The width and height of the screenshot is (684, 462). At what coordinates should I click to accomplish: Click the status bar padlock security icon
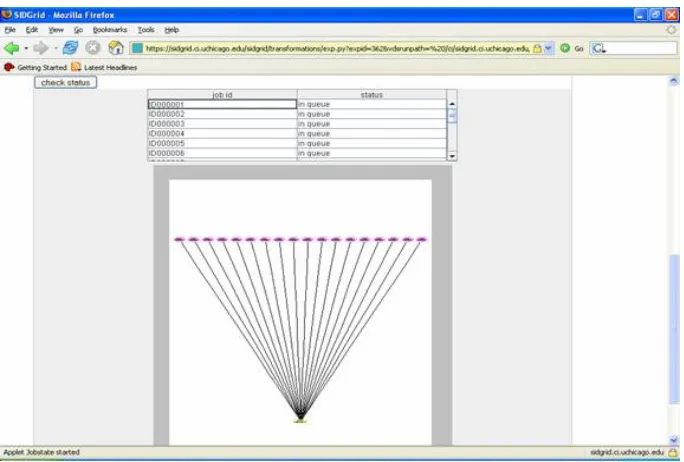coord(673,452)
